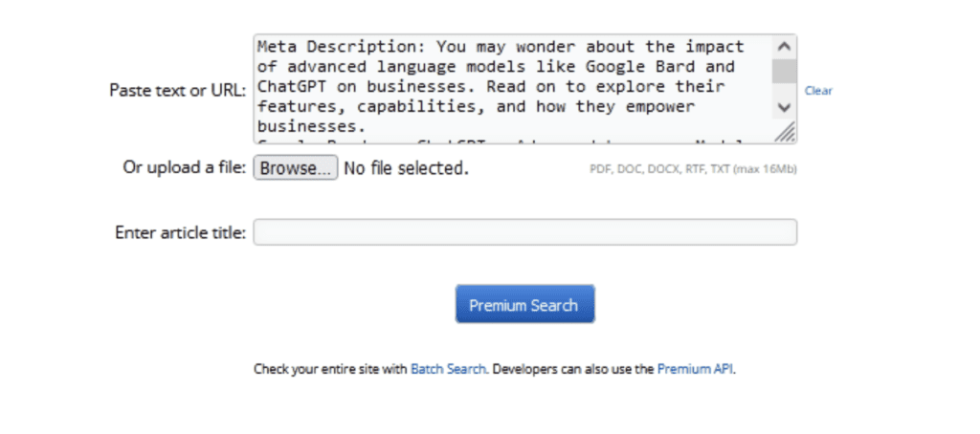The width and height of the screenshot is (980, 434).
Task: Click the 'No file selected.' text
Action: [x=406, y=168]
